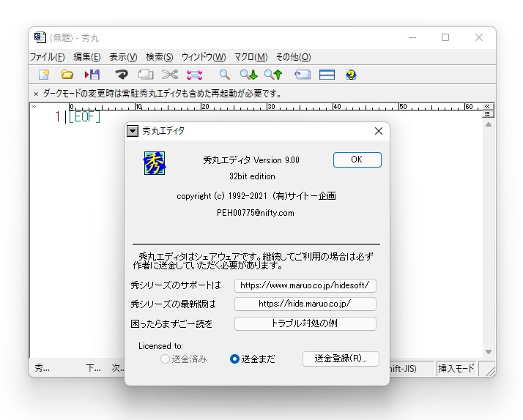Open the hide.maruo.co.jp latest version button
This screenshot has height=420, width=523.
(x=305, y=304)
